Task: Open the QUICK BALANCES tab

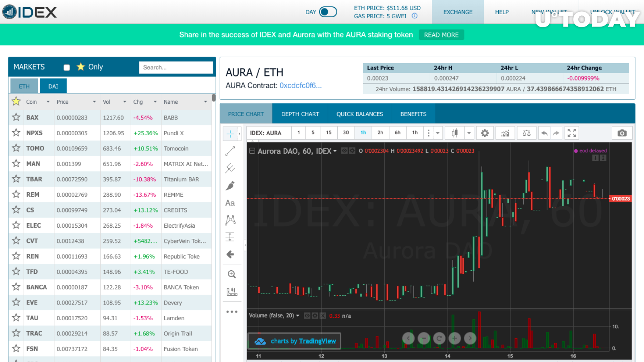Action: [x=360, y=114]
